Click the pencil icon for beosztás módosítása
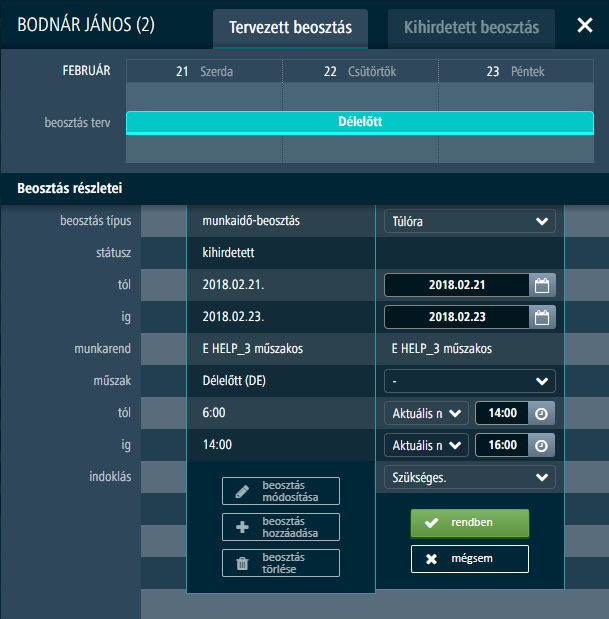Viewport: 609px width, 619px height. [x=242, y=491]
